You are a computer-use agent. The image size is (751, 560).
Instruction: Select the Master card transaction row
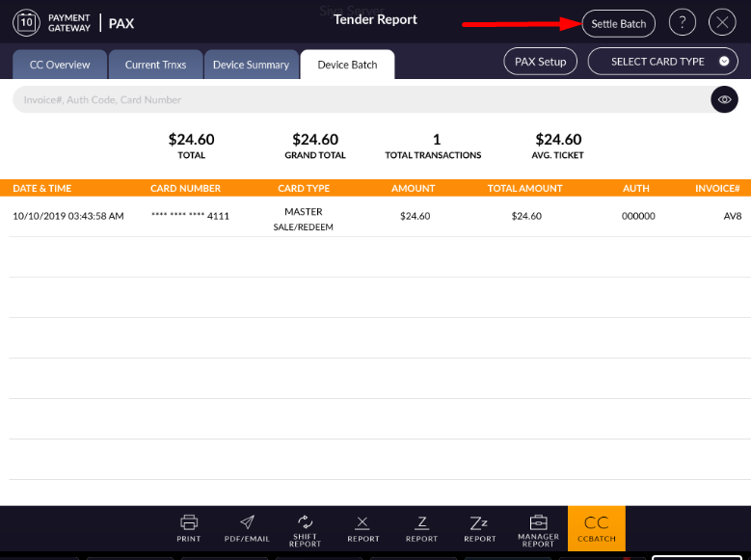point(375,217)
